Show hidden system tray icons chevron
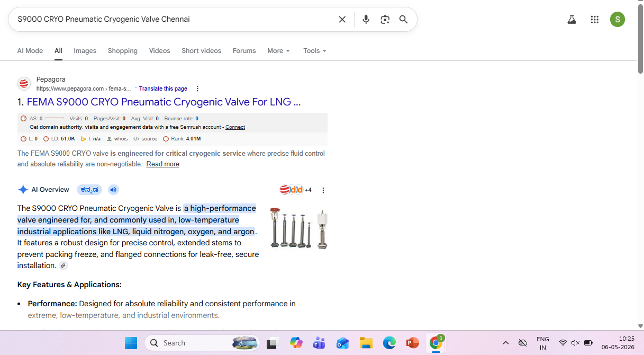 506,343
